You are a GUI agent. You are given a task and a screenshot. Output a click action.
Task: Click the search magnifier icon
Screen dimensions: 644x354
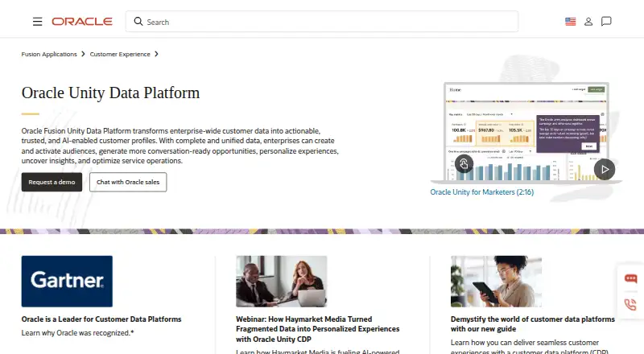[138, 22]
